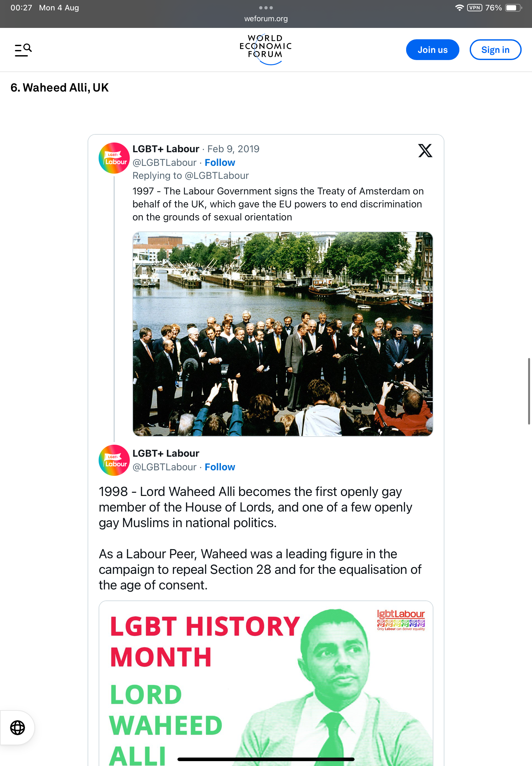Click the World Economic Forum logo

click(x=266, y=49)
